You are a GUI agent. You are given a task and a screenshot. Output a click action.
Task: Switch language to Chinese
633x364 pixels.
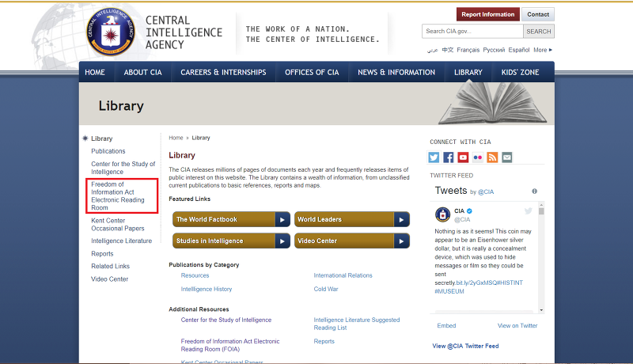pos(448,50)
